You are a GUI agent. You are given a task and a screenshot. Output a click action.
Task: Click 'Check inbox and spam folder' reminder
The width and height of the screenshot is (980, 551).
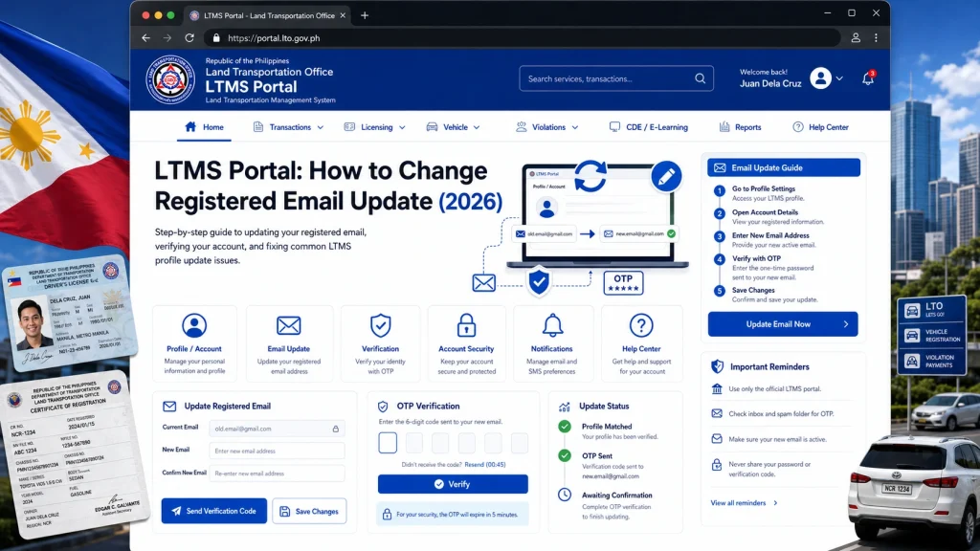(781, 414)
